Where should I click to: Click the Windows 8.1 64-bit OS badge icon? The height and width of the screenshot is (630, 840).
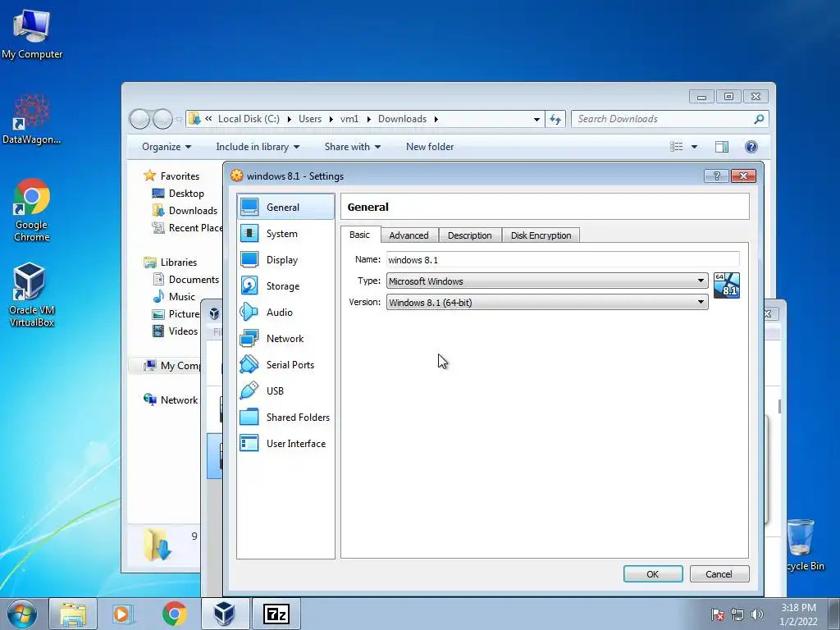[x=727, y=285]
